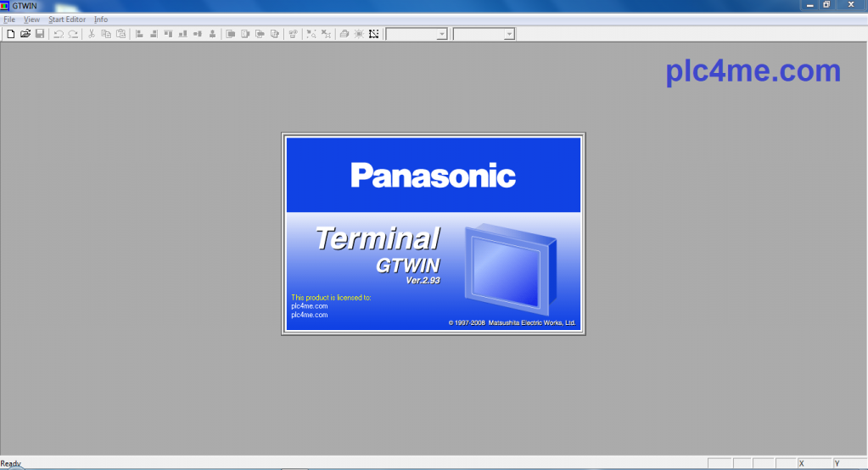This screenshot has height=470, width=868.
Task: Click the X coordinate field in status bar
Action: [x=815, y=463]
